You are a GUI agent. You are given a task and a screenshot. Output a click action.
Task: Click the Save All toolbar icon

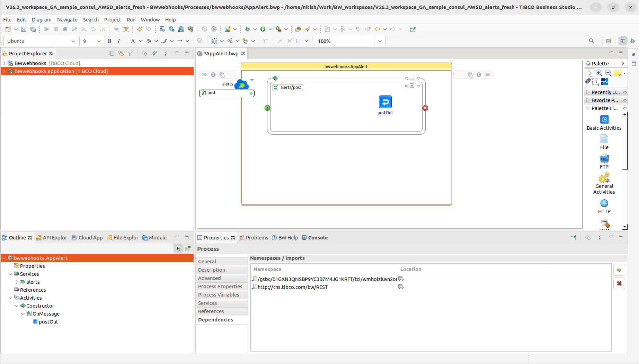(33, 29)
